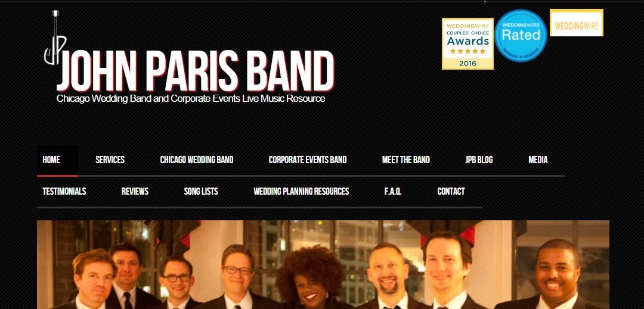The height and width of the screenshot is (309, 644).
Task: Click the JP guitar logo icon
Action: tap(55, 38)
